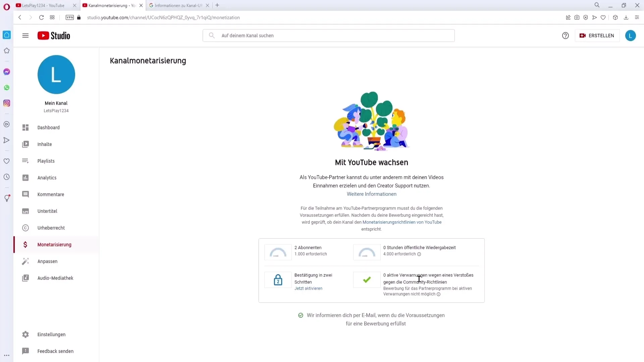This screenshot has width=644, height=362.
Task: View Analytics for channel
Action: click(x=47, y=177)
